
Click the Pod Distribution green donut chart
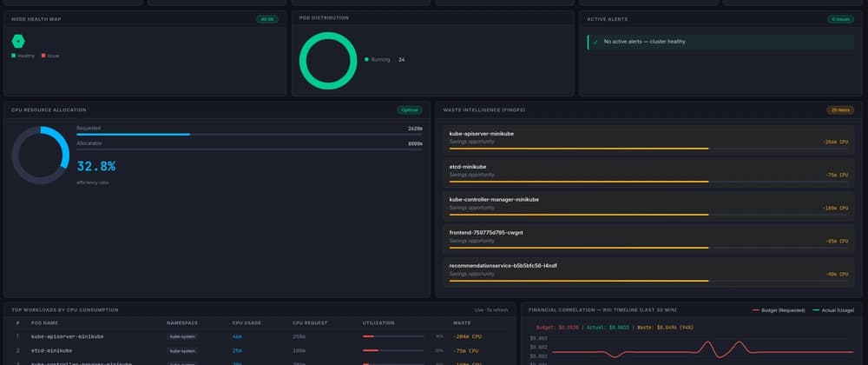[328, 60]
